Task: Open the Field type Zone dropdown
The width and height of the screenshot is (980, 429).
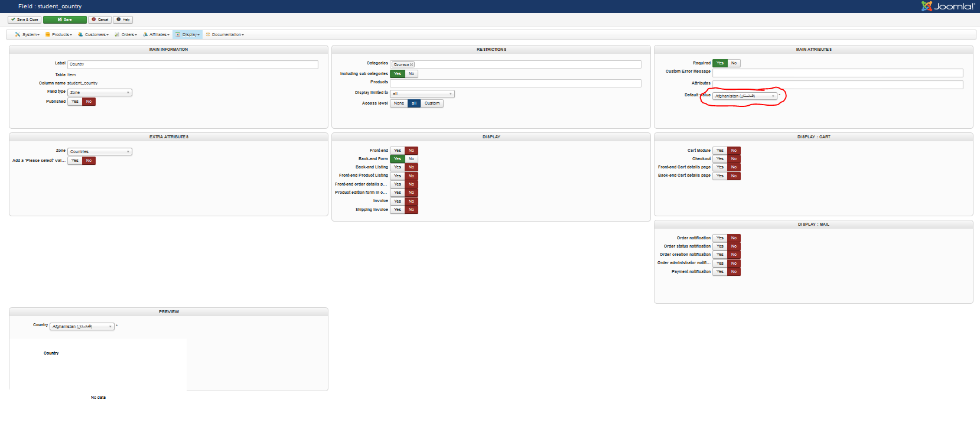Action: 100,93
